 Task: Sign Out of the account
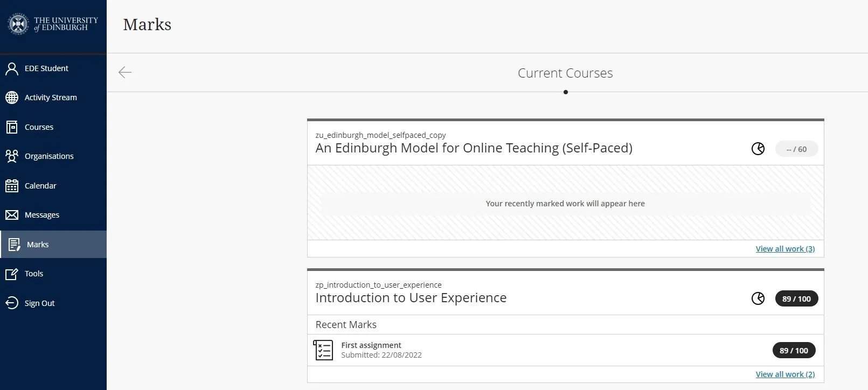[x=53, y=303]
